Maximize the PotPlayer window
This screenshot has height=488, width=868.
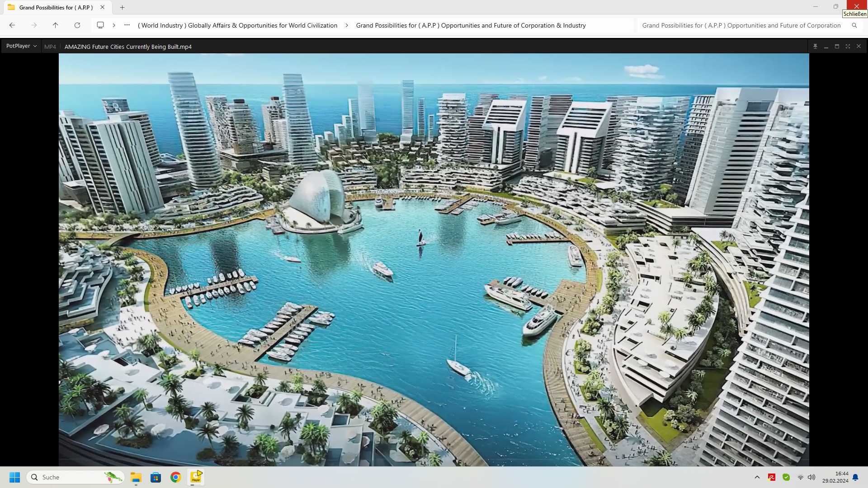coord(837,47)
